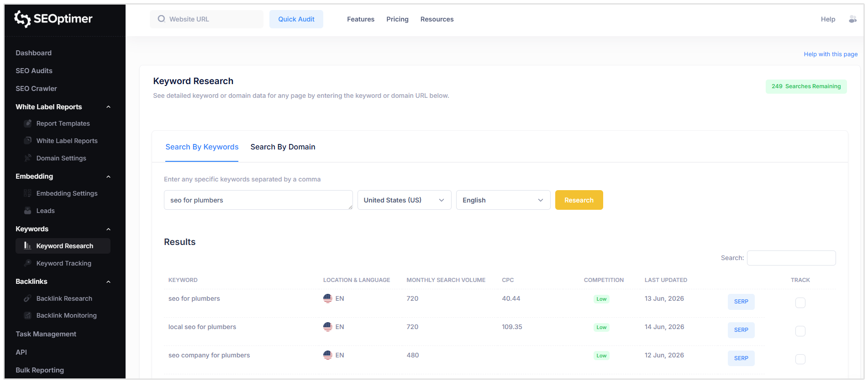
Task: Click the Keyword Tracking icon
Action: tap(28, 263)
